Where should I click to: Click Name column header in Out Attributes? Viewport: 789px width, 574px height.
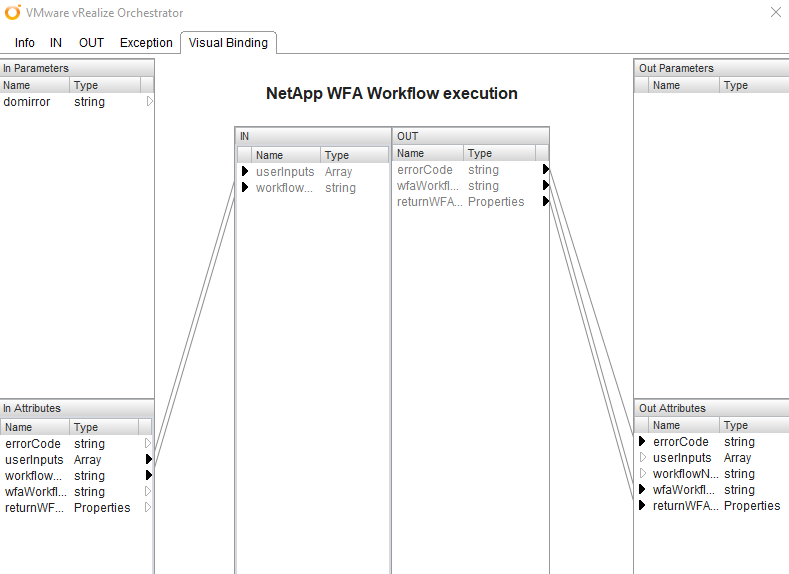(684, 425)
